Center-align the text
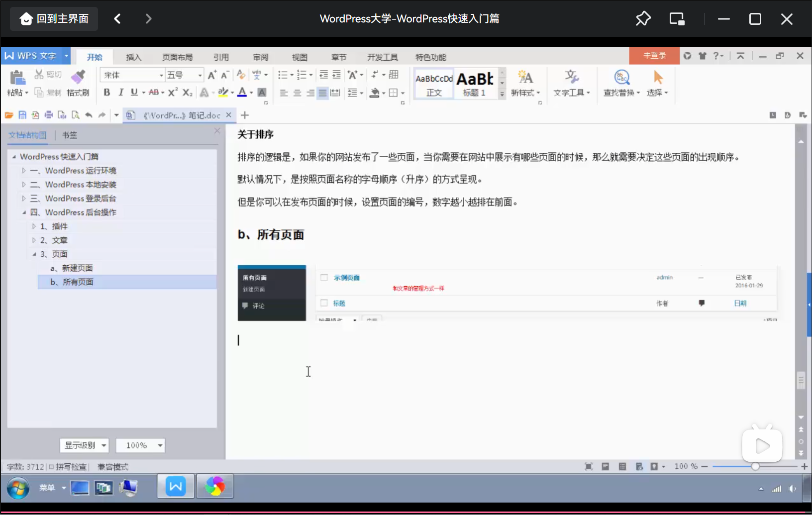Image resolution: width=812 pixels, height=515 pixels. pyautogui.click(x=297, y=93)
